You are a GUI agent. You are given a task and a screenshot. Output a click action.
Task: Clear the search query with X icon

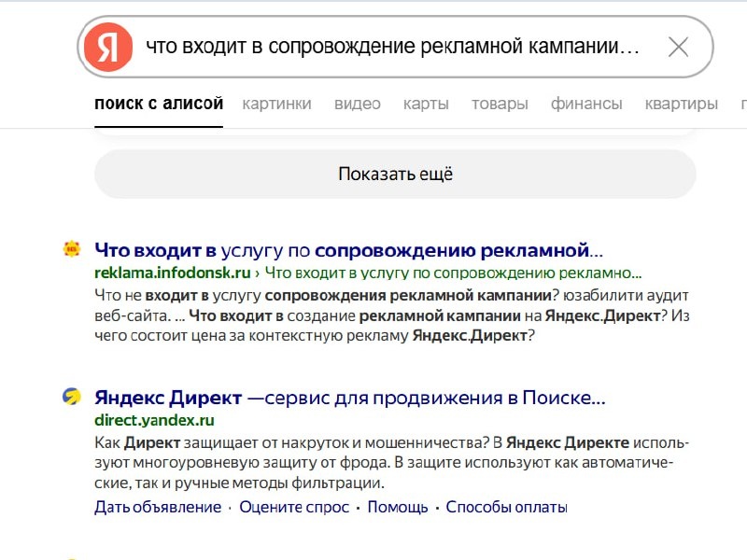pos(678,48)
